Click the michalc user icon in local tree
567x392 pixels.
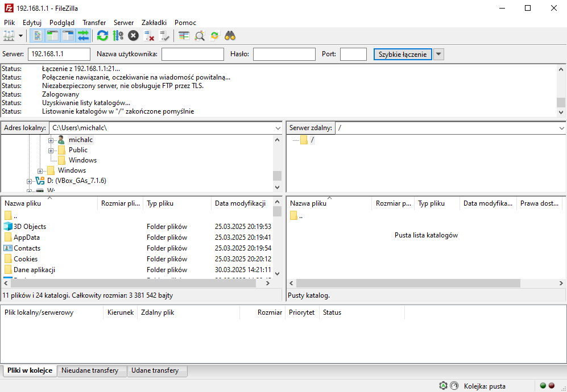[61, 140]
